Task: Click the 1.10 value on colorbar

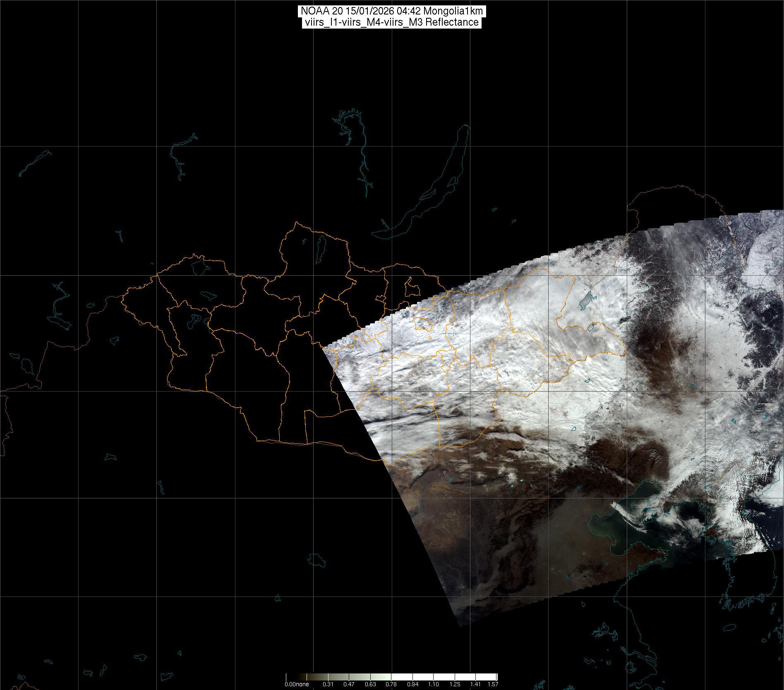Action: (x=434, y=684)
